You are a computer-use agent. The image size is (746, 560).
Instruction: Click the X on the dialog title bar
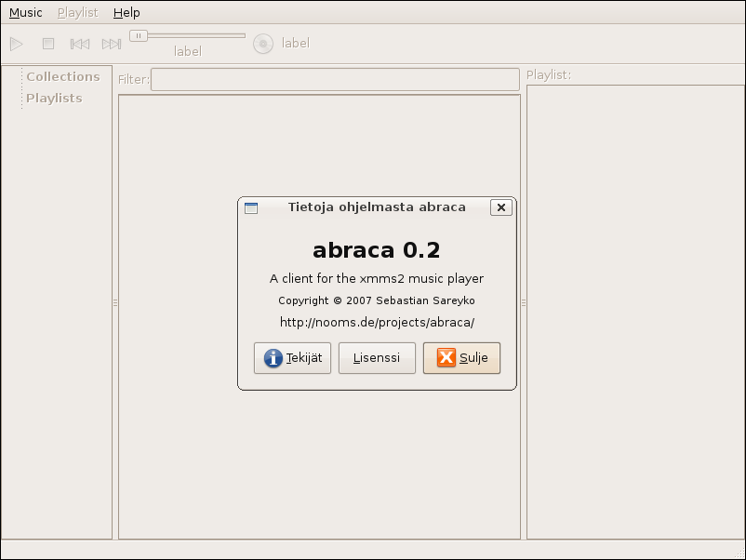[501, 207]
